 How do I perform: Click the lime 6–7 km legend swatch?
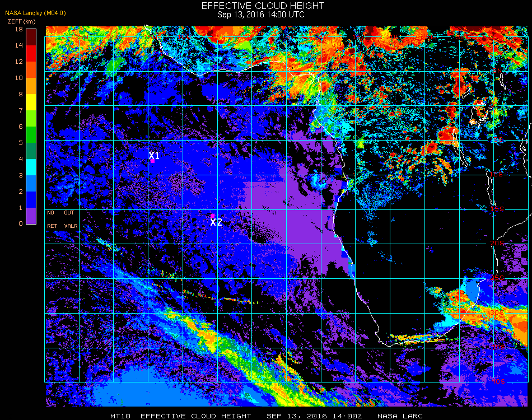point(31,119)
